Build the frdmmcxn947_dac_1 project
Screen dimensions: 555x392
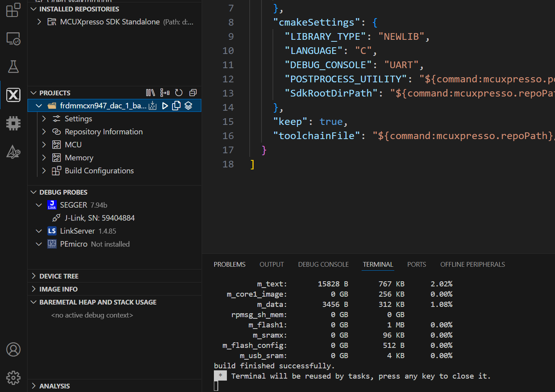152,105
